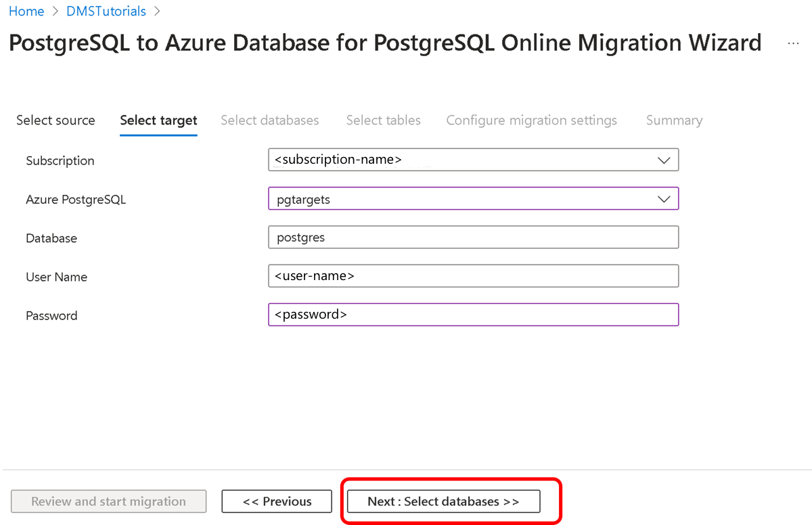The image size is (812, 525).
Task: Open the Configure migration settings tab
Action: coord(531,120)
